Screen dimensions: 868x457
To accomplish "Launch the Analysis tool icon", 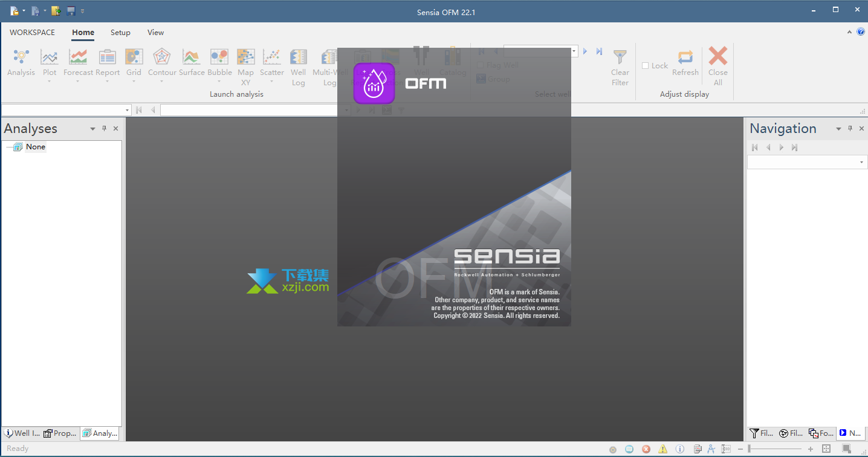I will (x=21, y=57).
